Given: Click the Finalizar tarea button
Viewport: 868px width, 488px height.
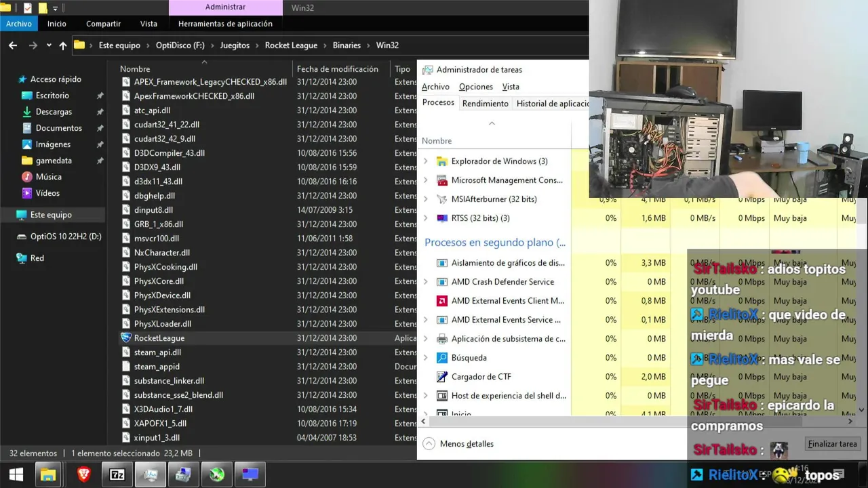Looking at the screenshot, I should tap(832, 444).
